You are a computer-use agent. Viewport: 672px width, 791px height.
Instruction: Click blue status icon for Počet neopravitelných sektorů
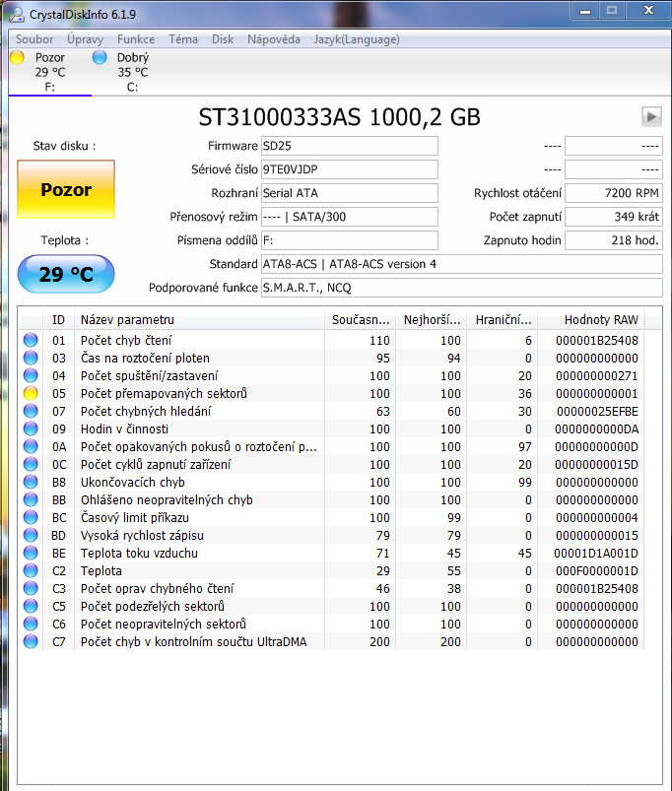[x=31, y=624]
